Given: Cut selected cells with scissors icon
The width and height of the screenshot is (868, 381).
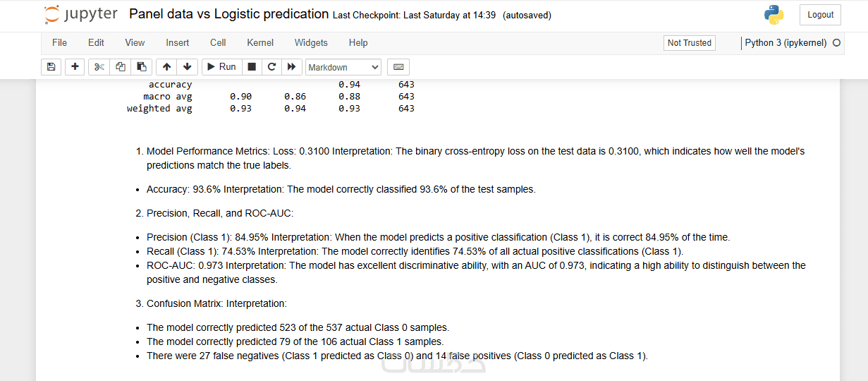Looking at the screenshot, I should [x=99, y=67].
